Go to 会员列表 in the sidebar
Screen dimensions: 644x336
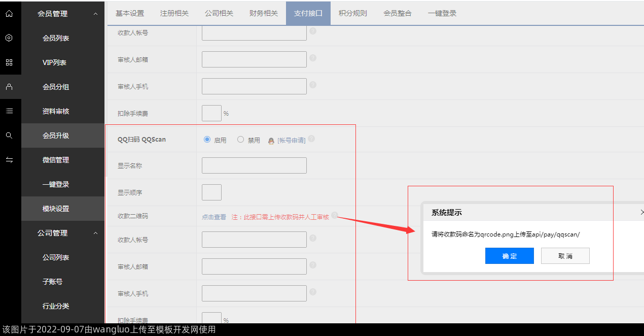[x=56, y=38]
